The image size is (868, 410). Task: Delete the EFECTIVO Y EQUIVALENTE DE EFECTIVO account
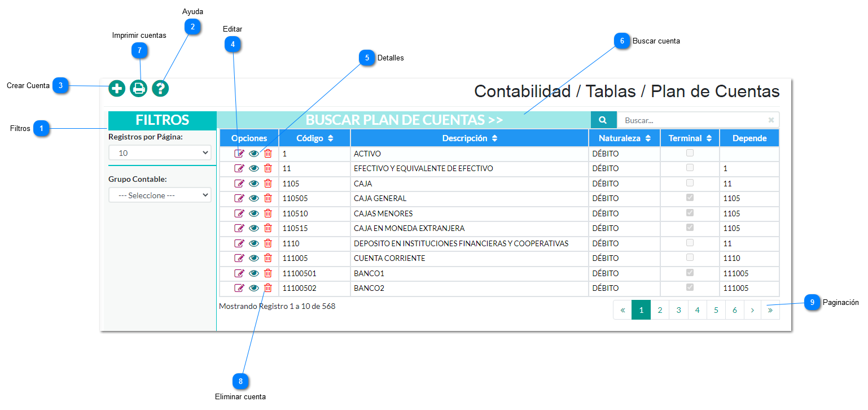pyautogui.click(x=268, y=168)
